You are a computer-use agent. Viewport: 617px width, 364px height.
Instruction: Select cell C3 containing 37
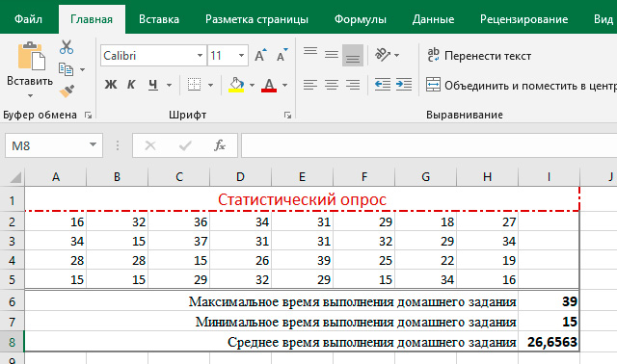[x=179, y=241]
